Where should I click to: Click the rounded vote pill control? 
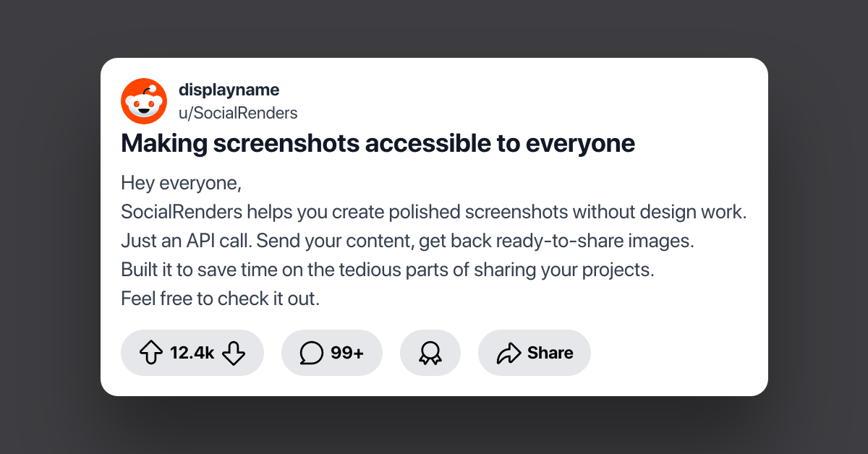pyautogui.click(x=192, y=353)
